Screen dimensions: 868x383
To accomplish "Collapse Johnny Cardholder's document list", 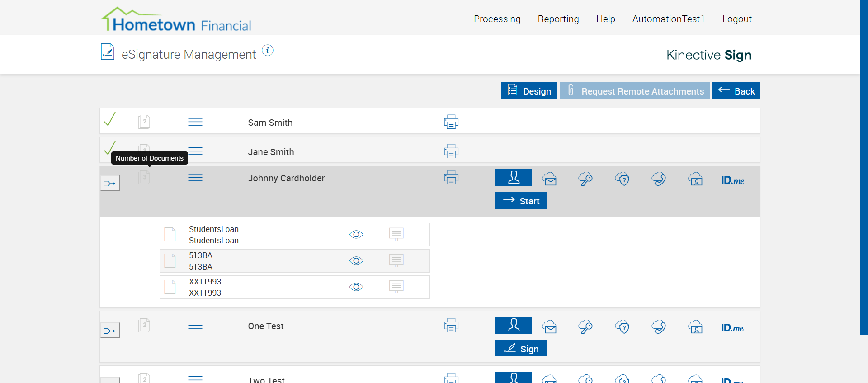I will click(x=195, y=178).
